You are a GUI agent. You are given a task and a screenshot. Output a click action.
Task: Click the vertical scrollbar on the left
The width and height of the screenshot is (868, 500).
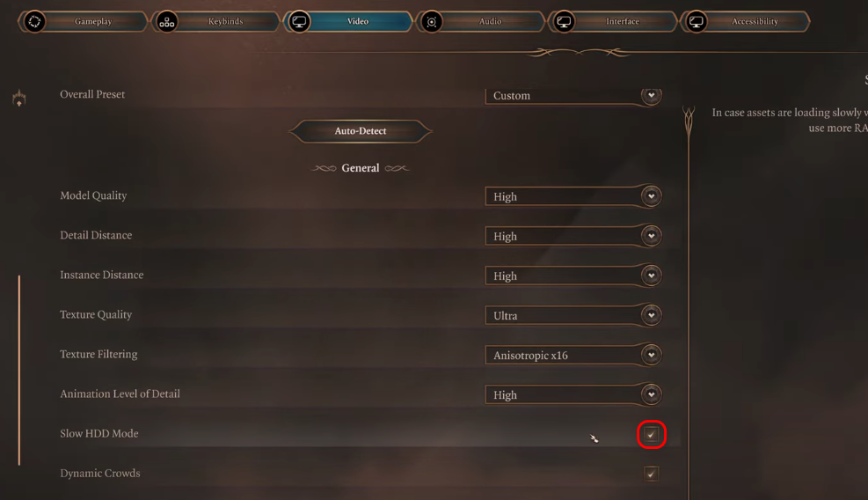(18, 370)
